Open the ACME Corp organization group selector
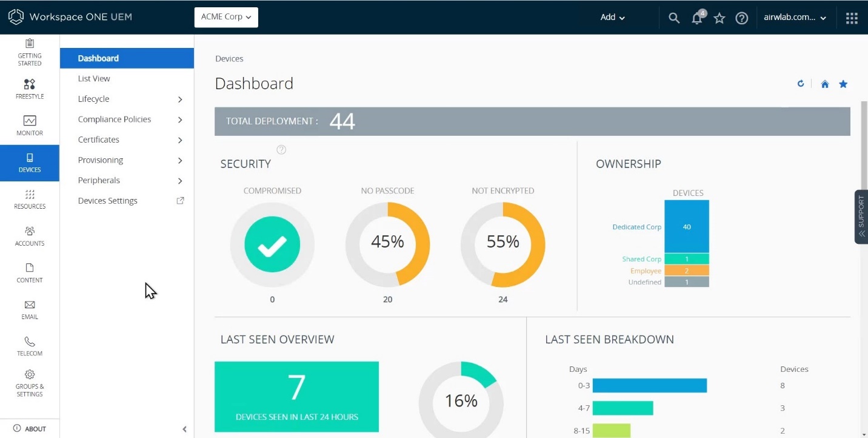Image resolution: width=868 pixels, height=438 pixels. (x=225, y=17)
